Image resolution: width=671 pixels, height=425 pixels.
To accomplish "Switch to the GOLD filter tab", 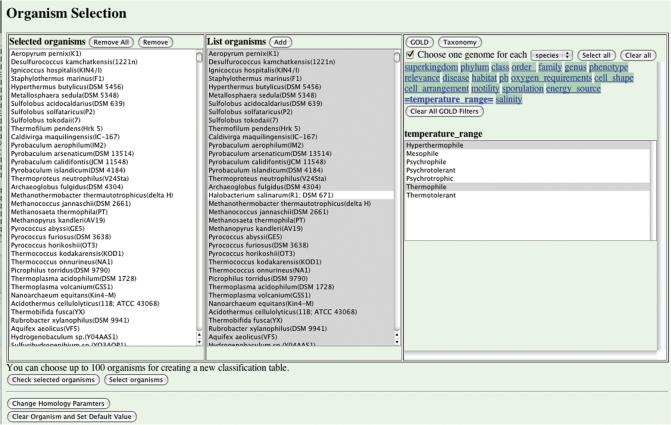I will click(x=420, y=42).
